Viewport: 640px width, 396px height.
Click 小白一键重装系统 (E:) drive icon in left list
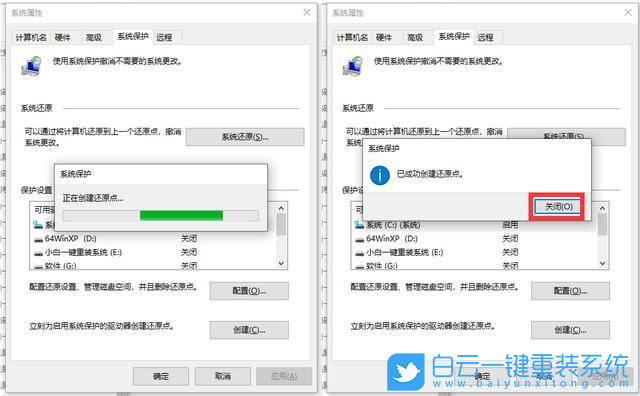tap(39, 253)
